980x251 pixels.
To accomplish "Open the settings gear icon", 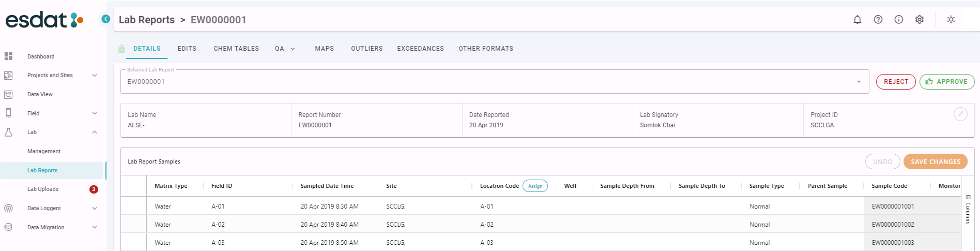I will click(x=920, y=20).
